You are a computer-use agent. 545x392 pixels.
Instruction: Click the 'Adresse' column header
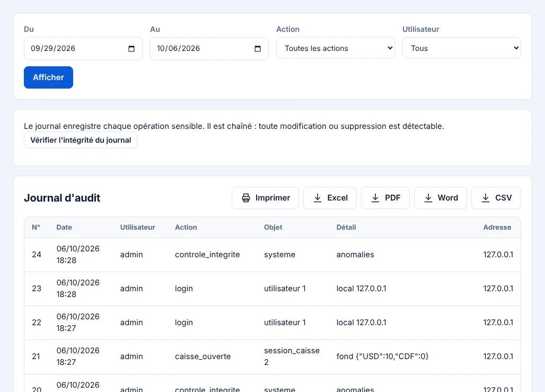click(x=497, y=228)
